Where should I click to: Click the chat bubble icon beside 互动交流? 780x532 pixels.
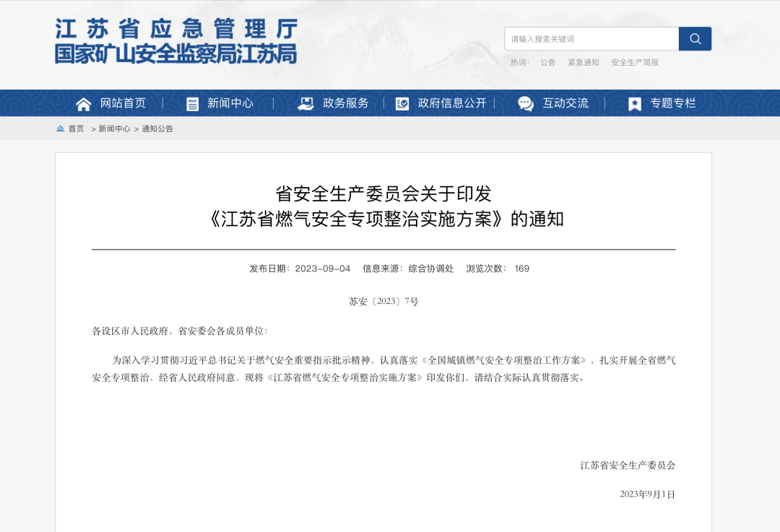tap(526, 104)
